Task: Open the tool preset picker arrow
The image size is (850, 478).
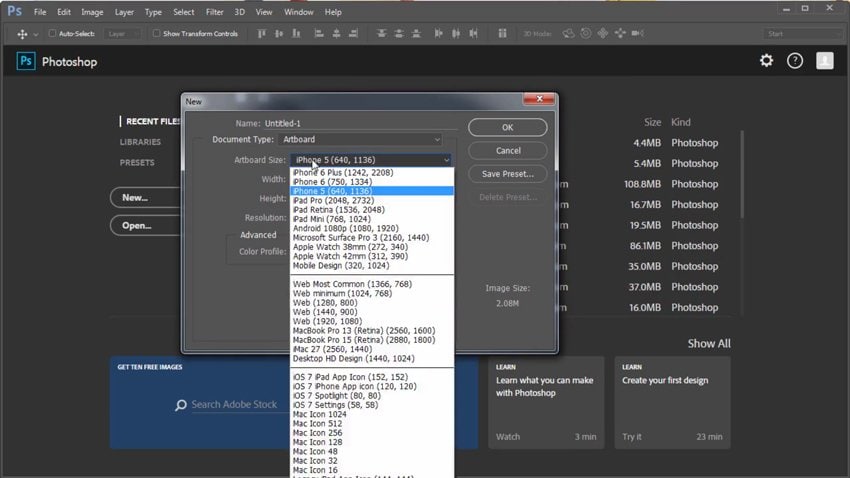Action: coord(36,34)
